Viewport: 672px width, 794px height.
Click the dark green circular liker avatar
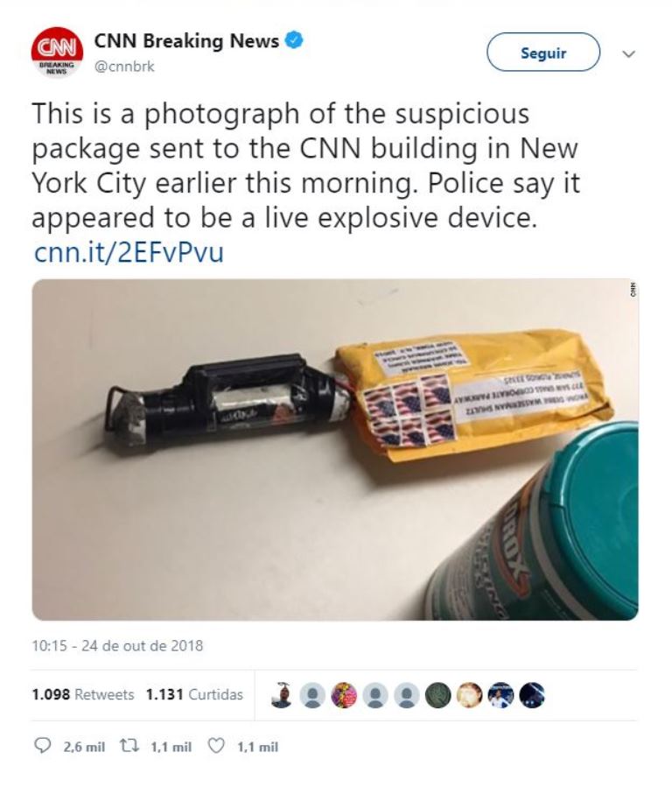(x=437, y=695)
